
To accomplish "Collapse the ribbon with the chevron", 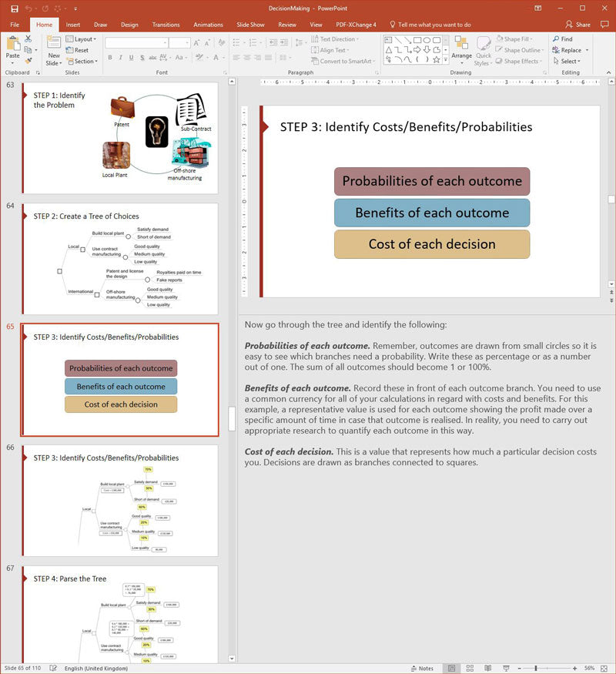I will click(609, 72).
